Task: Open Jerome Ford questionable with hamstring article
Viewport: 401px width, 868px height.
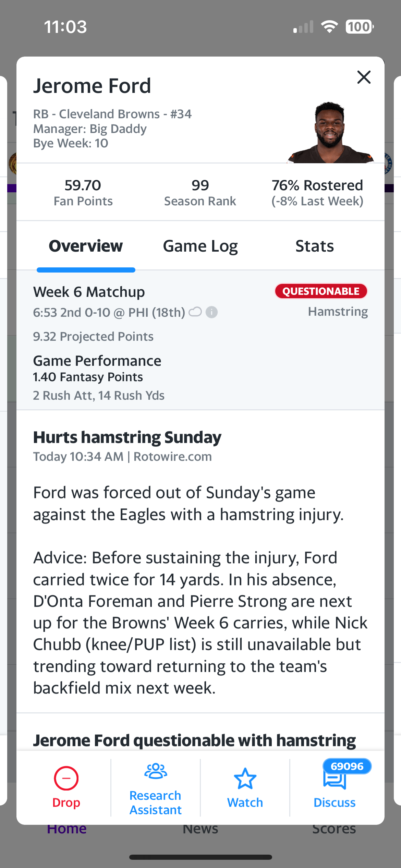Action: click(x=194, y=740)
